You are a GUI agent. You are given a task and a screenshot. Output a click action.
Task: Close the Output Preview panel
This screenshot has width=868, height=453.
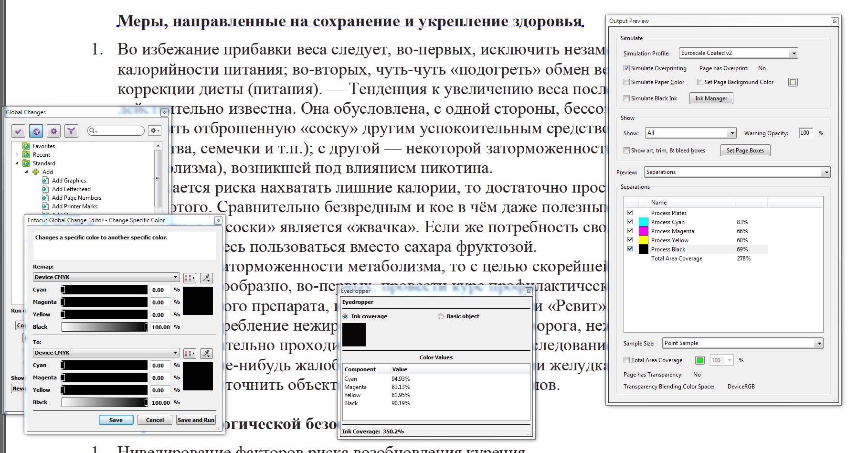pyautogui.click(x=835, y=21)
